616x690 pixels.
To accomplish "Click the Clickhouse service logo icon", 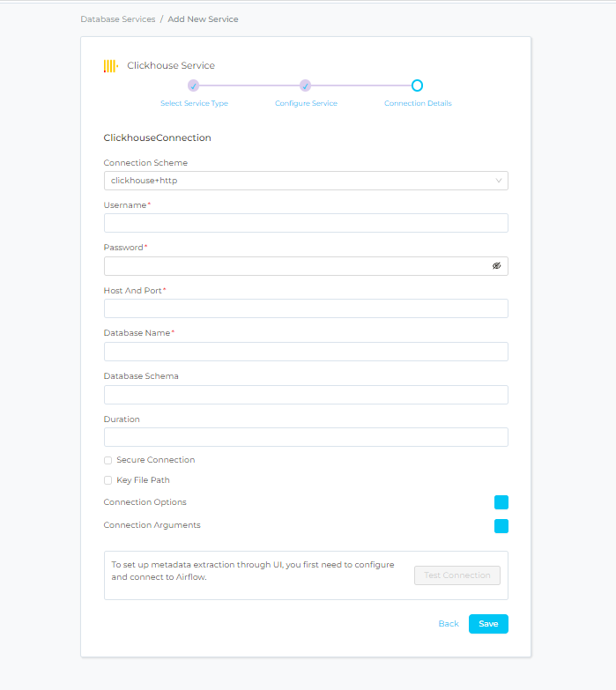I will click(x=111, y=65).
